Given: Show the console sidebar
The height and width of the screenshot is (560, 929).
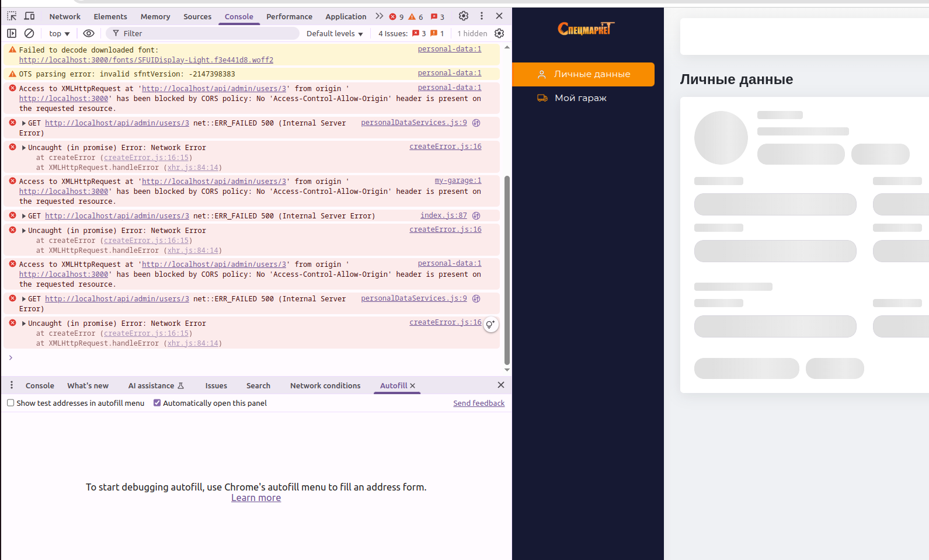Looking at the screenshot, I should [12, 33].
